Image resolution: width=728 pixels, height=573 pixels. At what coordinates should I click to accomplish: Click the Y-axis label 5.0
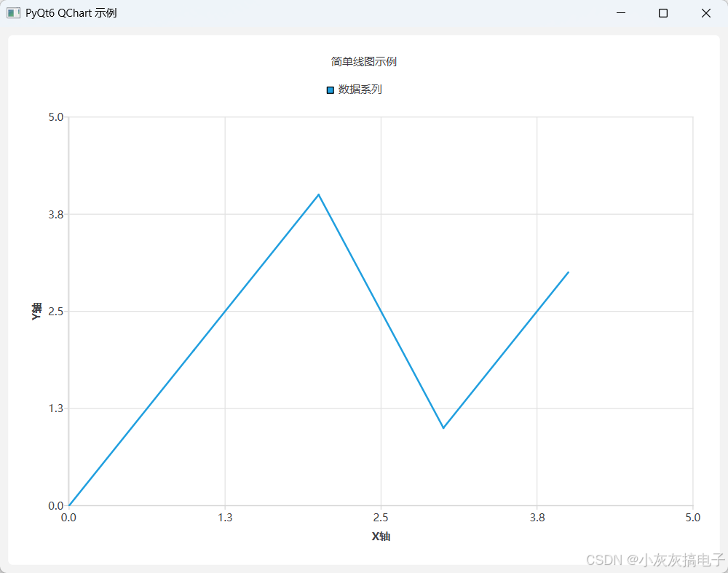point(56,117)
